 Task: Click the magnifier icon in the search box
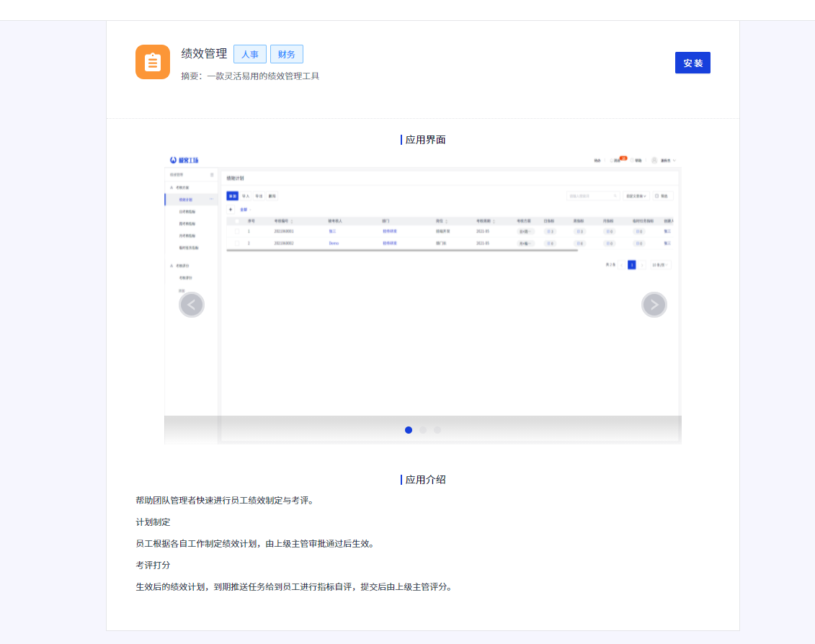pos(615,196)
